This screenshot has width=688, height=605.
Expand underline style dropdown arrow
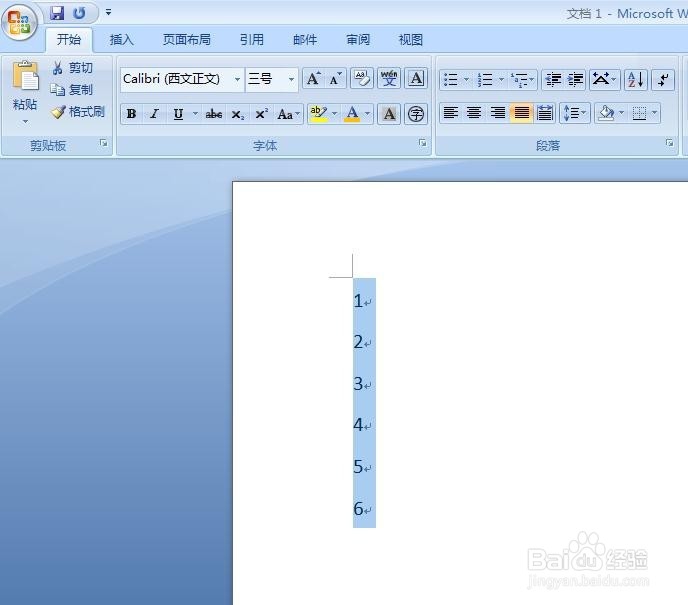click(195, 114)
